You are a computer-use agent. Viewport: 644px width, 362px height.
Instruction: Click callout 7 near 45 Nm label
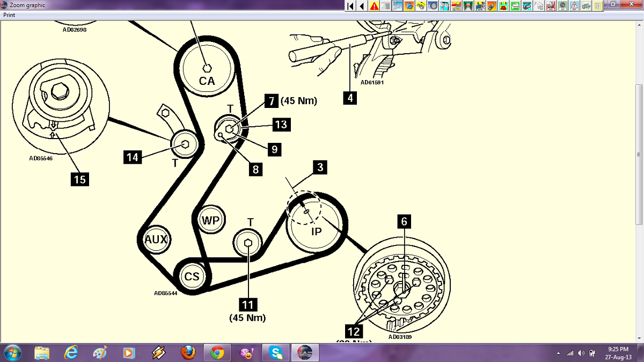coord(272,100)
